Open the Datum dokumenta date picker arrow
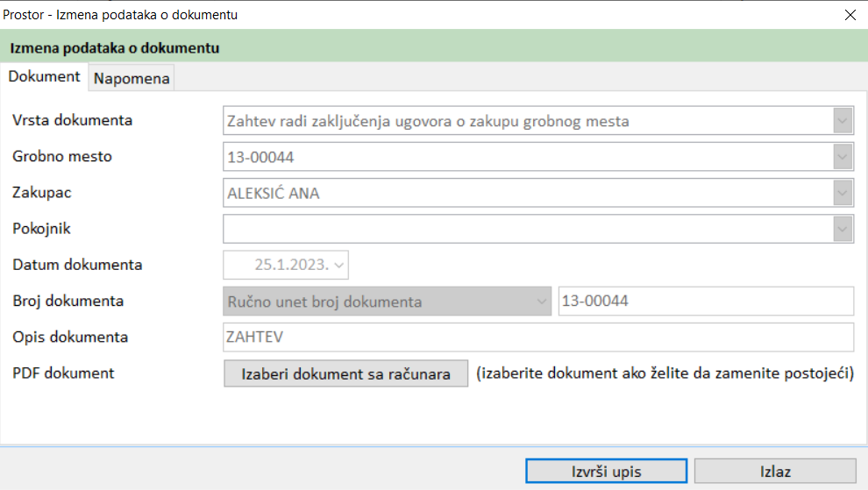Screen dimensions: 868x490 point(340,264)
